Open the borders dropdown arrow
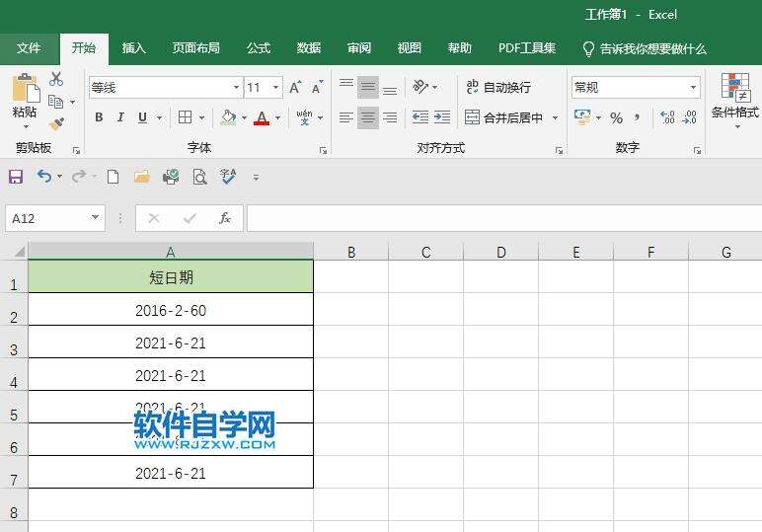762x532 pixels. click(x=201, y=117)
